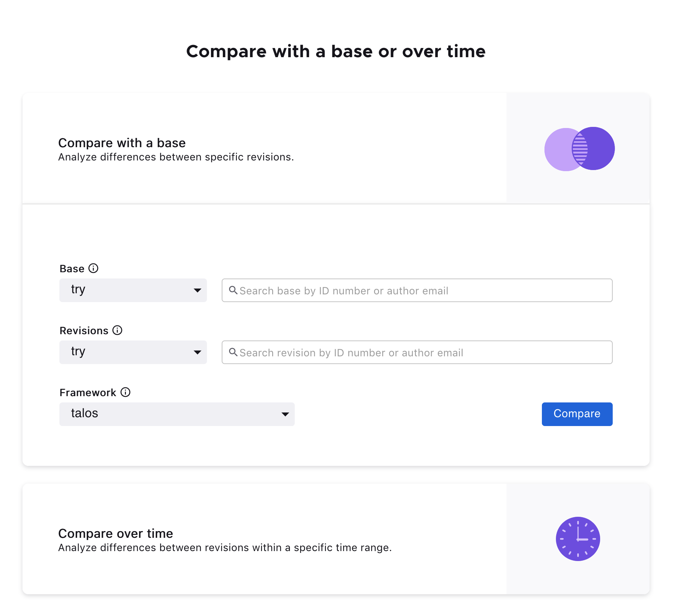678x616 pixels.
Task: Click the main page heading
Action: [336, 51]
